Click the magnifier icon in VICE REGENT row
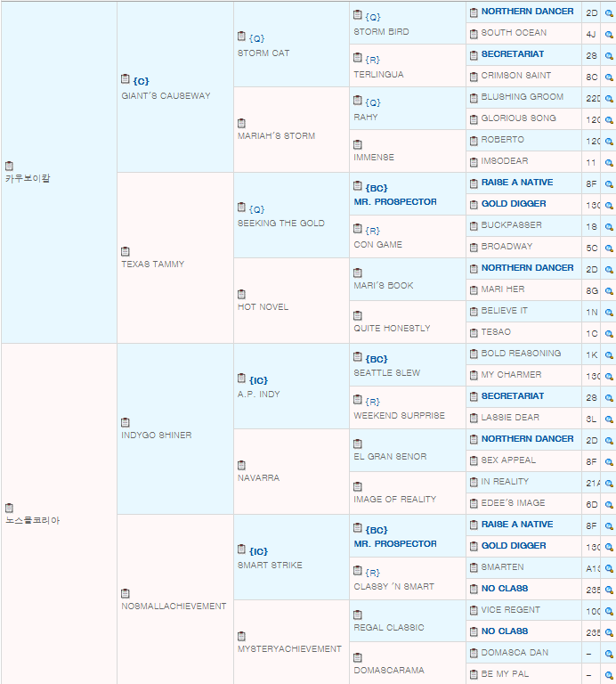The image size is (616, 684). click(609, 612)
